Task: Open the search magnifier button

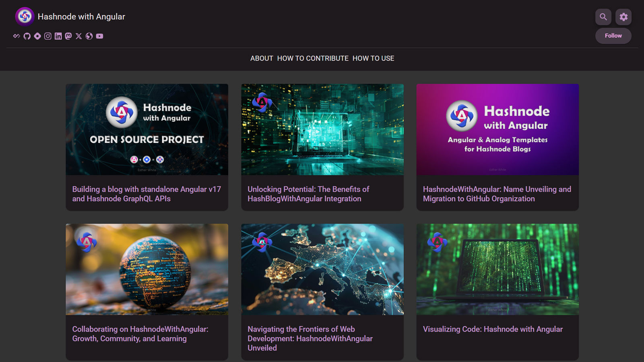Action: pyautogui.click(x=603, y=17)
